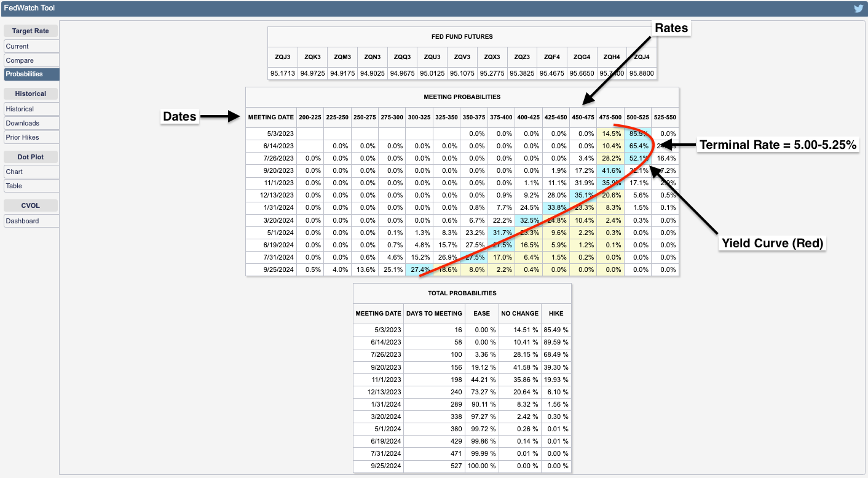Click the CVOL section header

tap(31, 205)
